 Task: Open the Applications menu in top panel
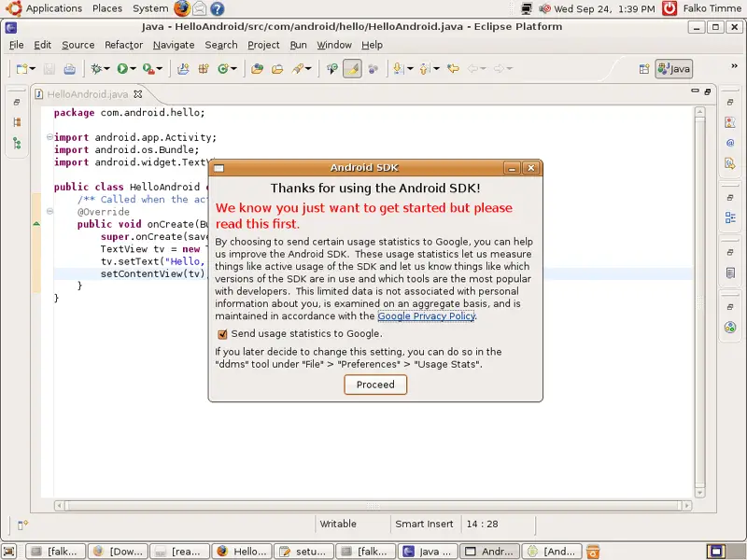(54, 8)
